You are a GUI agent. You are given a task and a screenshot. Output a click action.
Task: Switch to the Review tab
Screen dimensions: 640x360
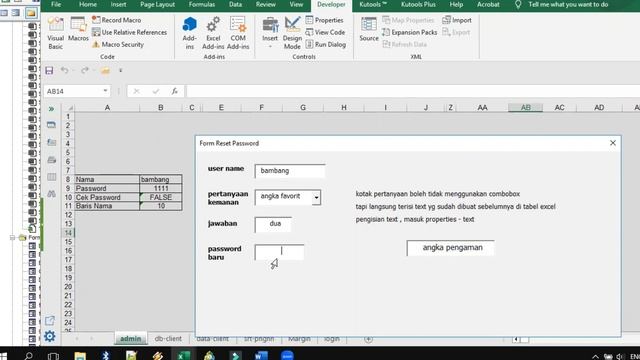point(266,4)
